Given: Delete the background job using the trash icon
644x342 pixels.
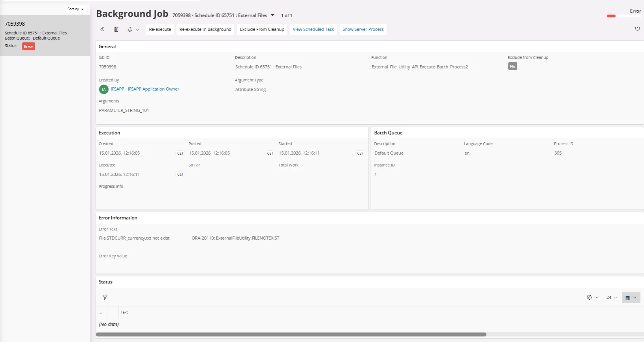Looking at the screenshot, I should [x=116, y=29].
